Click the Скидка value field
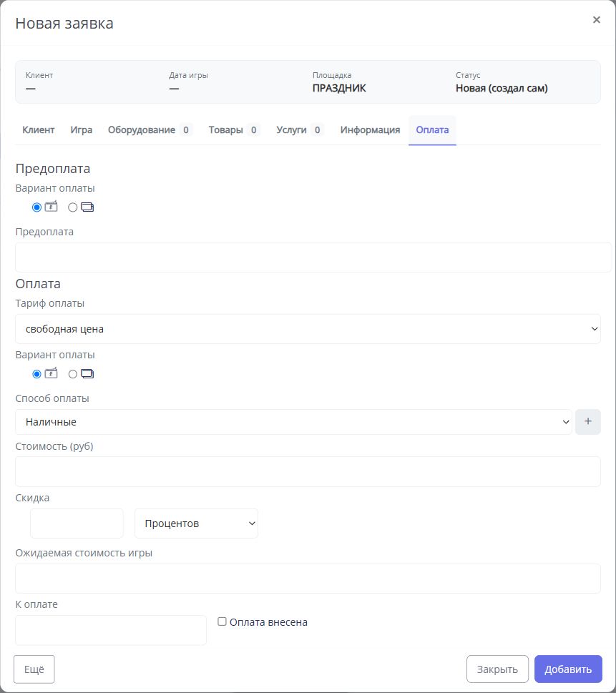 coord(77,524)
